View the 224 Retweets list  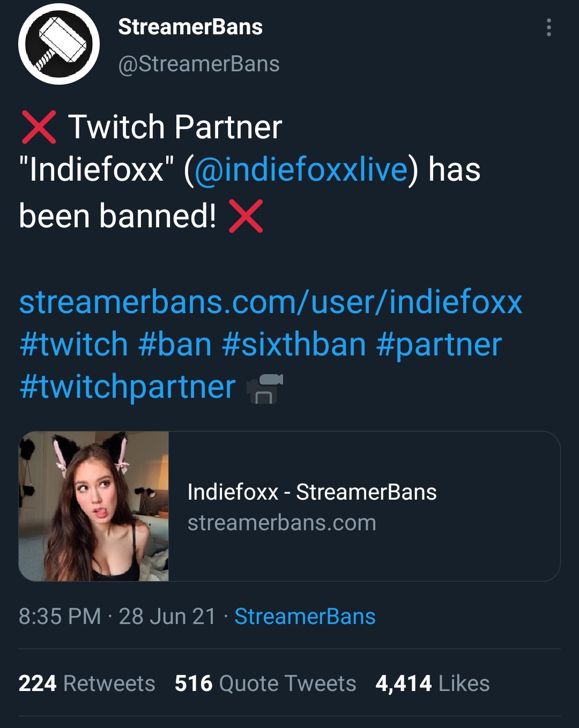tap(87, 684)
